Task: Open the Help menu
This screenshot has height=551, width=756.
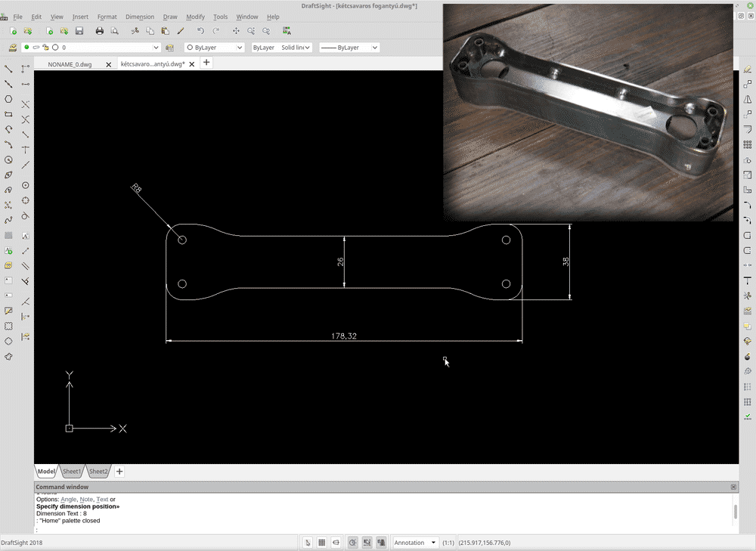Action: point(273,17)
